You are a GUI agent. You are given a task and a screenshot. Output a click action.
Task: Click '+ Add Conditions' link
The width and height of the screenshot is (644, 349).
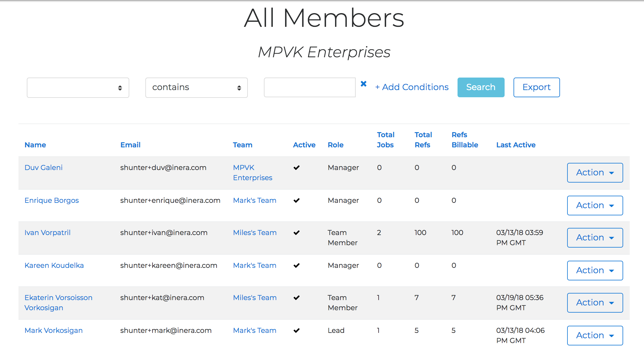[x=412, y=87]
